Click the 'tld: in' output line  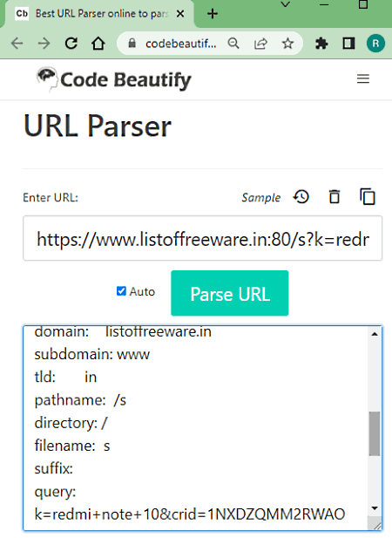[x=66, y=377]
